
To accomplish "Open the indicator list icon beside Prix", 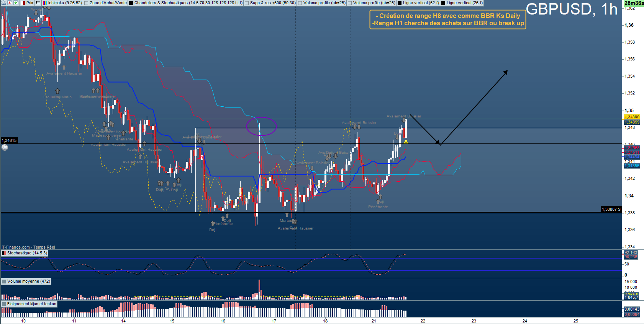I will coord(38,3).
